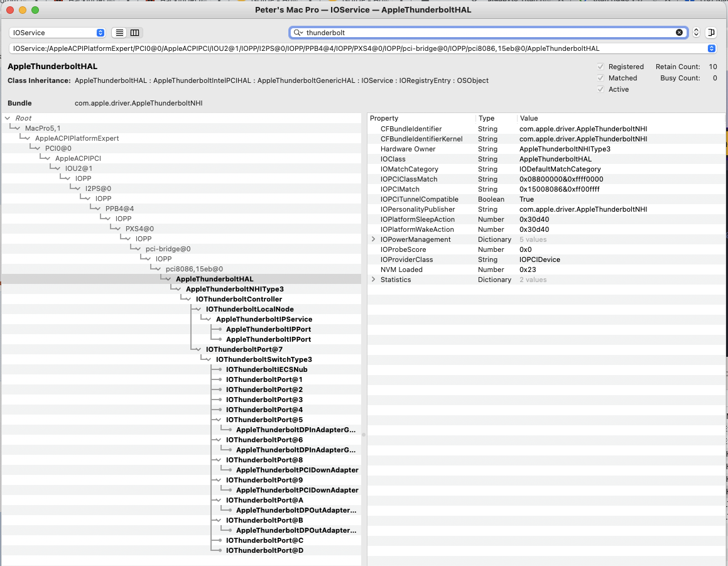The width and height of the screenshot is (728, 566).
Task: Click the IOProbeScore property row
Action: pyautogui.click(x=546, y=250)
